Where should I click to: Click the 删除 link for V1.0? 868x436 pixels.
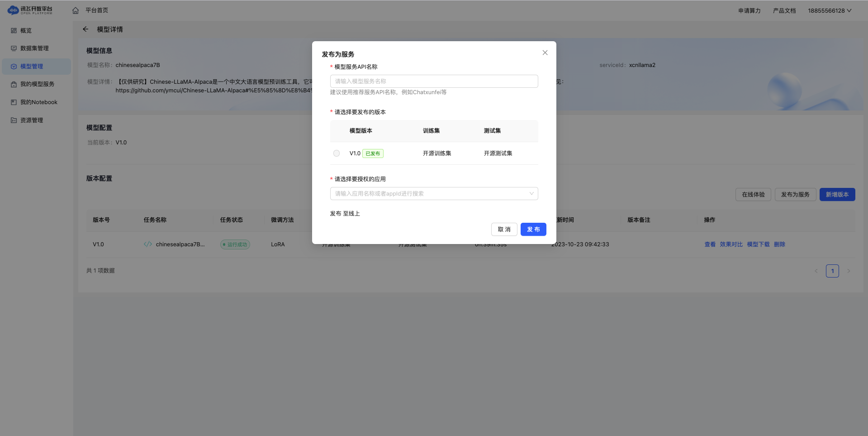(x=779, y=244)
